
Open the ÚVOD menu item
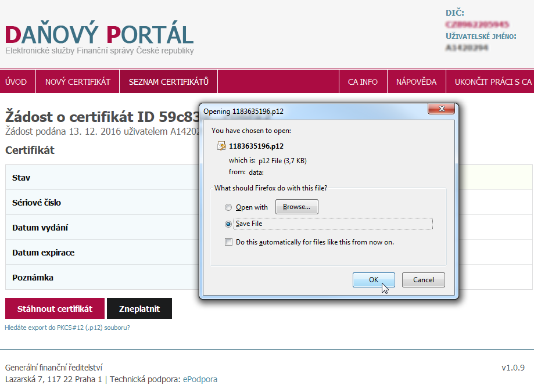(17, 81)
